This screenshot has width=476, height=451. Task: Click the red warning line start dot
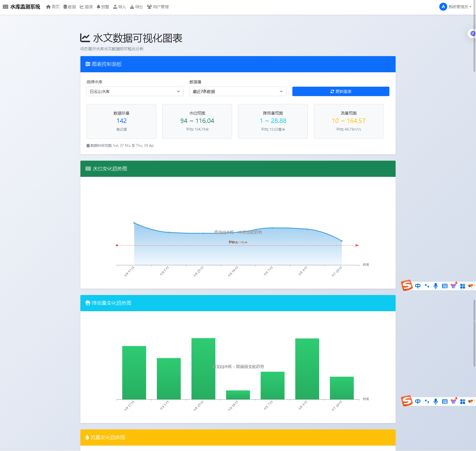117,245
